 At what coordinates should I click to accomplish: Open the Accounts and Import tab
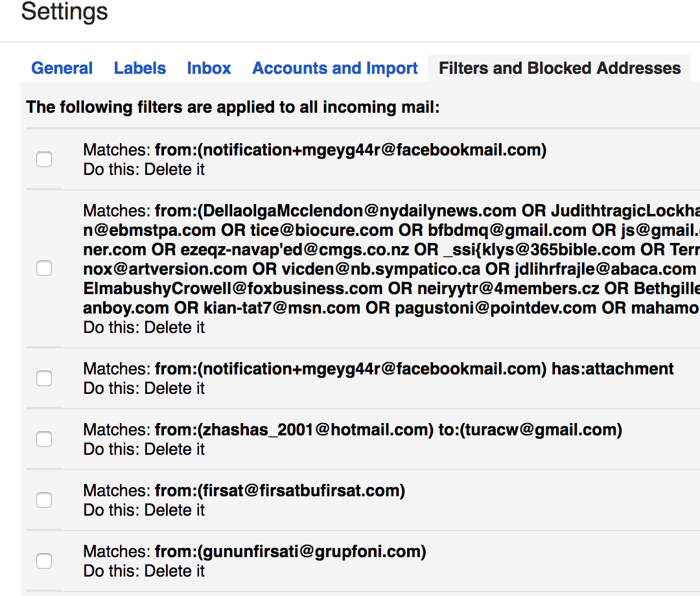pos(335,68)
